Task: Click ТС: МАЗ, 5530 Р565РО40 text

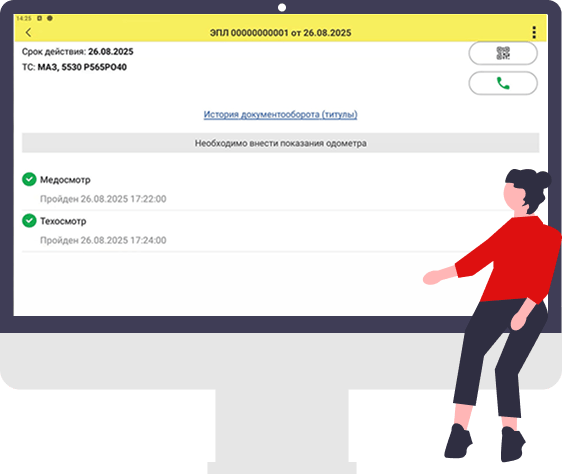Action: pyautogui.click(x=74, y=67)
